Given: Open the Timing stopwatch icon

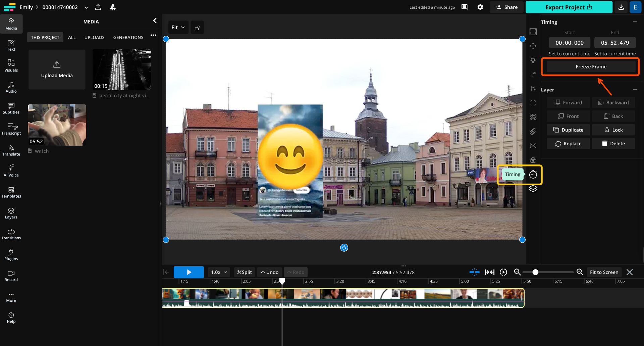Looking at the screenshot, I should coord(533,175).
